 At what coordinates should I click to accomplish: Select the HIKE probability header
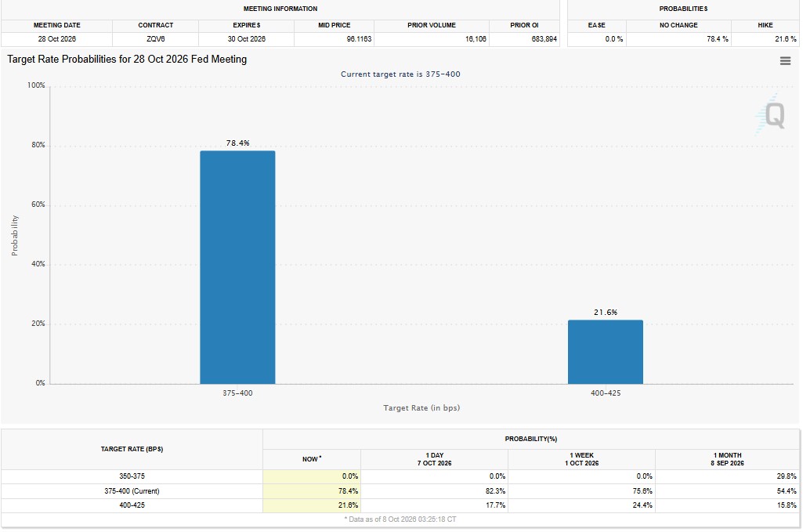(x=765, y=25)
